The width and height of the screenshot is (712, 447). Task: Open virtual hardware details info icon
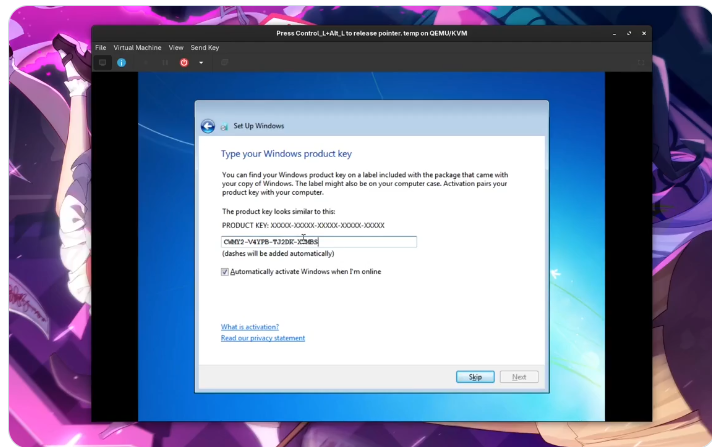coord(121,63)
